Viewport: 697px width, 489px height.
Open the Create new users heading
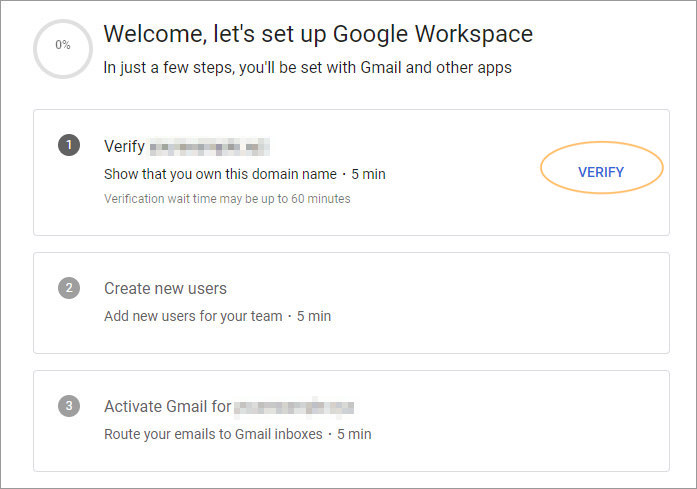pos(165,289)
